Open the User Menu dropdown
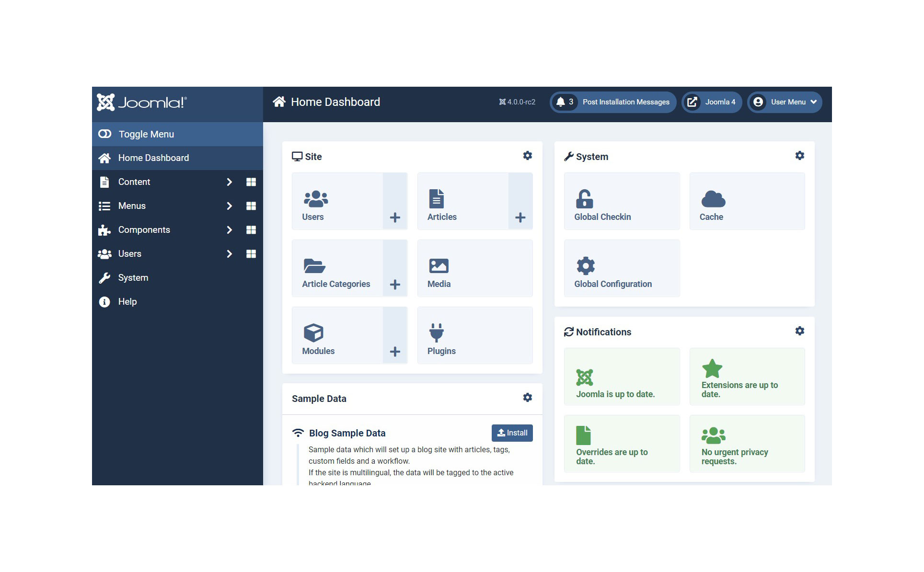This screenshot has width=924, height=572. click(785, 102)
